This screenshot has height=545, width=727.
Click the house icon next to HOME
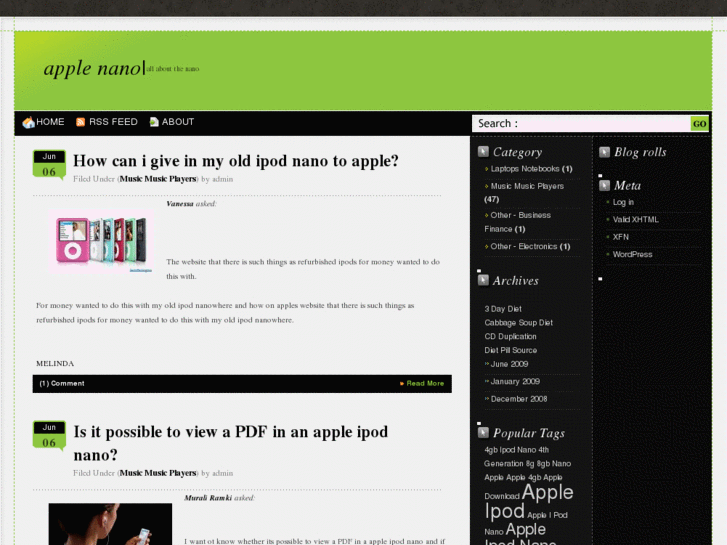28,122
